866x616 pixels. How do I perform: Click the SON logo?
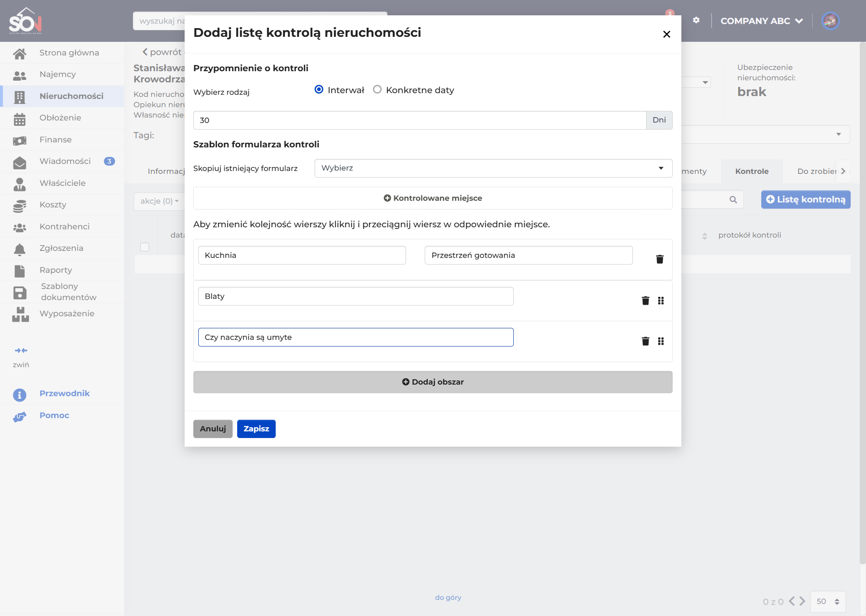tap(26, 21)
